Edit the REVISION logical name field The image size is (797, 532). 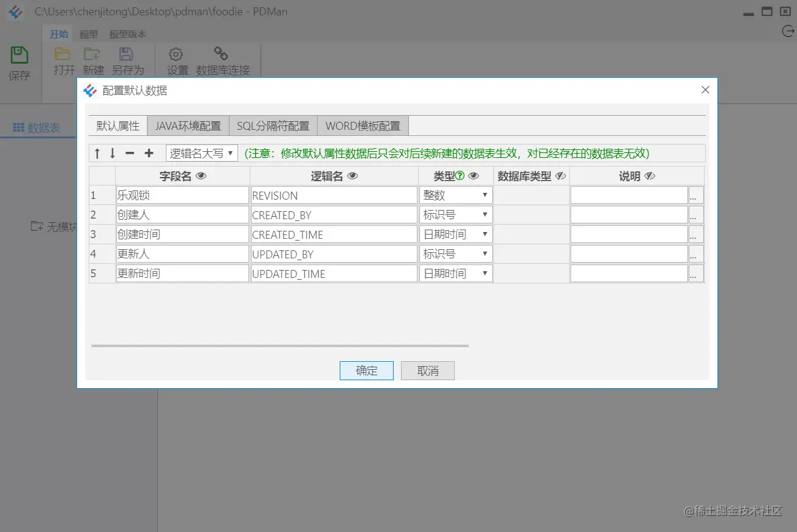(334, 195)
